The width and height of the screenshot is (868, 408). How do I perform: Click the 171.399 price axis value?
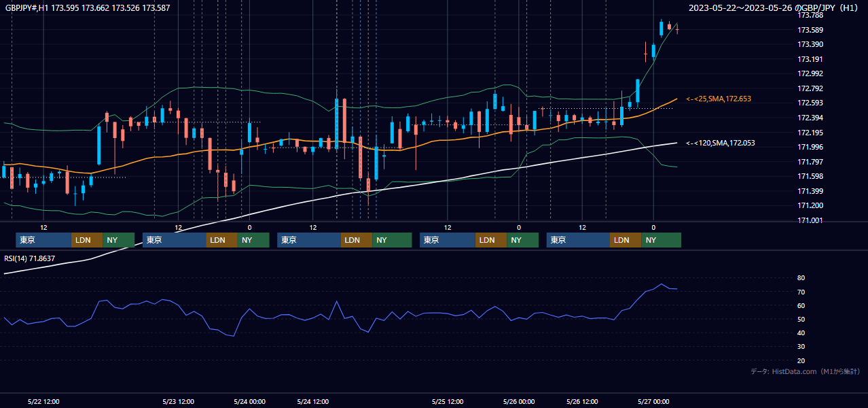click(x=810, y=191)
